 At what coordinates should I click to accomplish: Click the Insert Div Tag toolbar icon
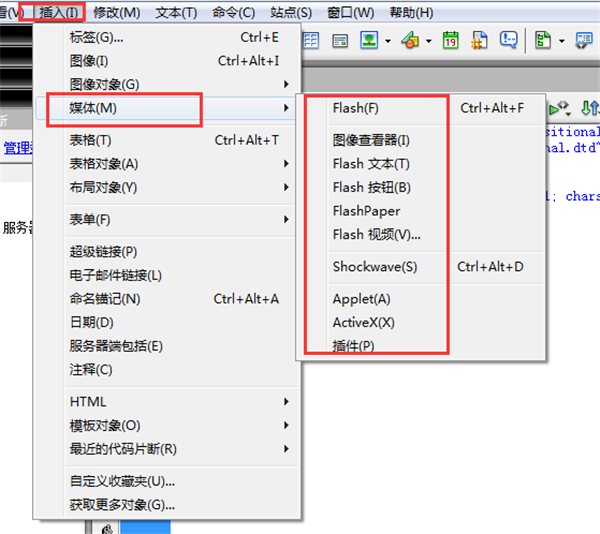tap(340, 41)
